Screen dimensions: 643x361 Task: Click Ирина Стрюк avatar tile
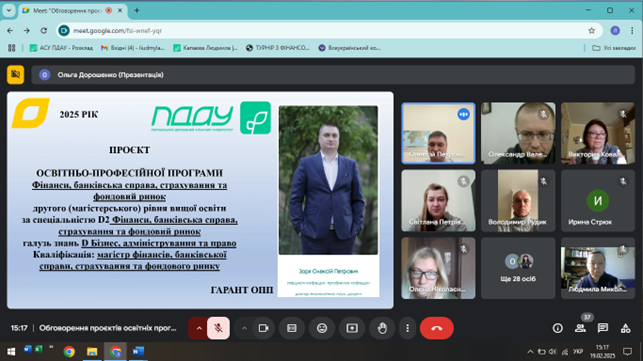598,201
